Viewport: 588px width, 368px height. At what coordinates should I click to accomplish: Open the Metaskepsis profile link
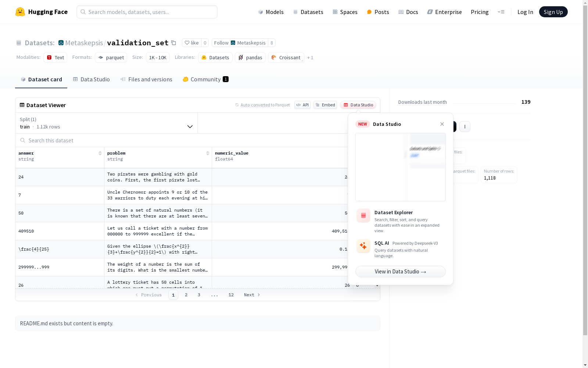(84, 43)
